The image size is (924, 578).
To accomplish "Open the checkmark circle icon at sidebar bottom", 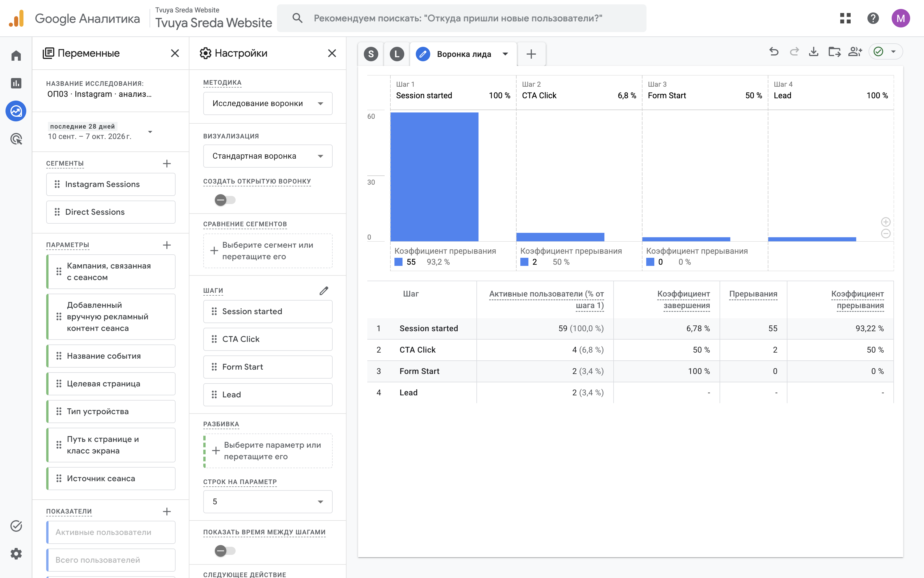I will click(16, 526).
